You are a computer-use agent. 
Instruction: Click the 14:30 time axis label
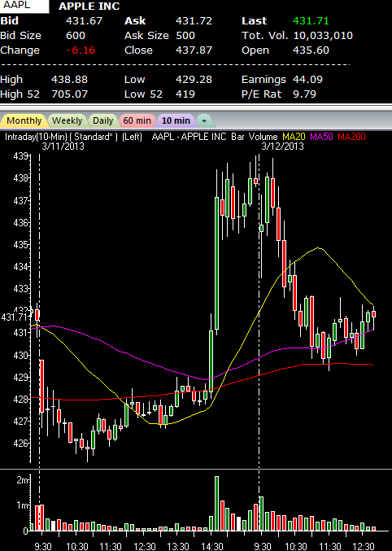(212, 547)
